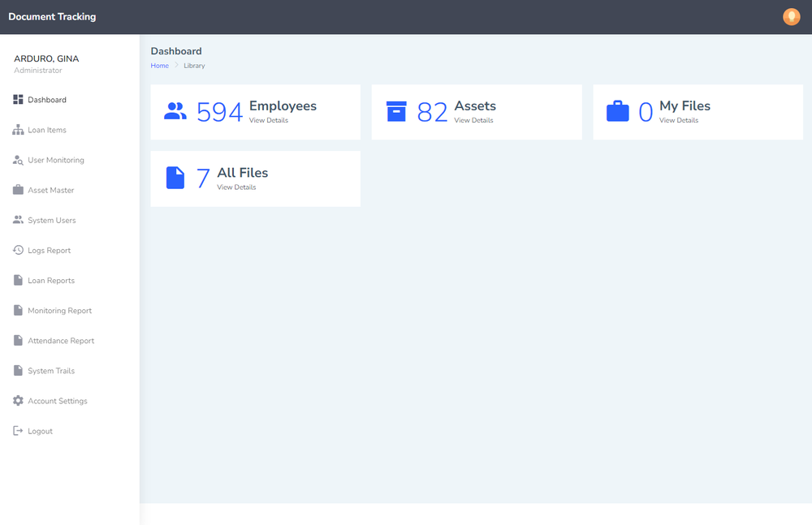The height and width of the screenshot is (525, 812).
Task: Click the Home breadcrumb link
Action: (x=159, y=65)
